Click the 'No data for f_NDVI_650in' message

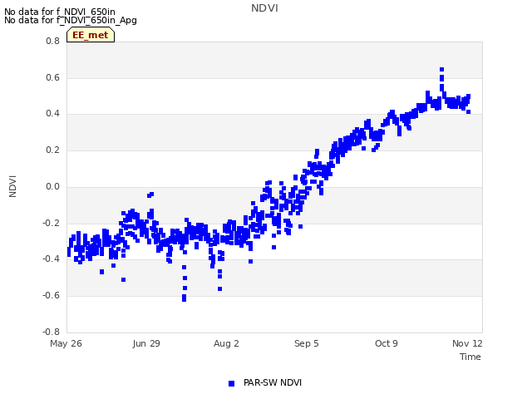[x=60, y=12]
